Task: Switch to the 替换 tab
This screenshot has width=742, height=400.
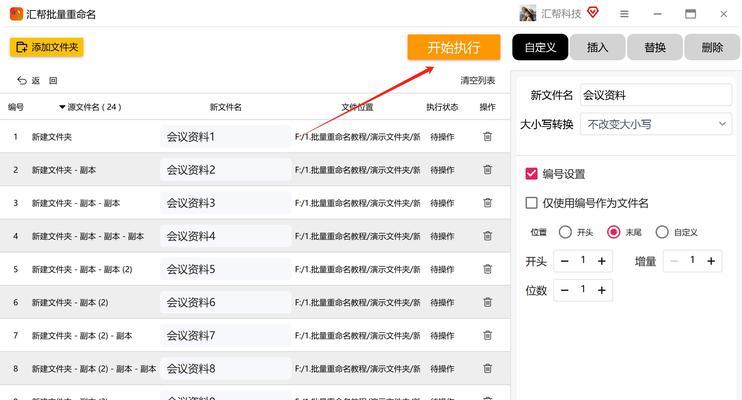Action: tap(655, 47)
